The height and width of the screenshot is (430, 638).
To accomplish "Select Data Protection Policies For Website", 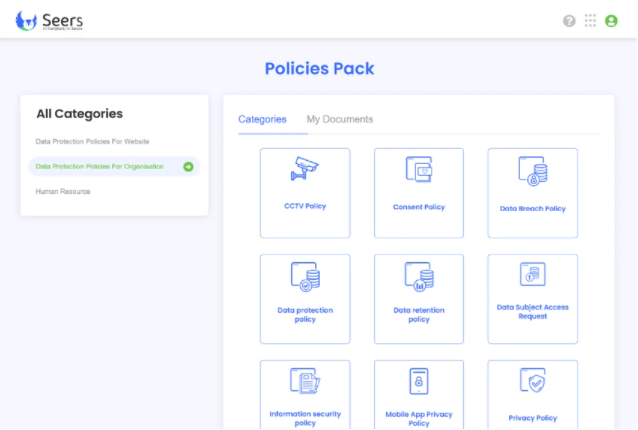I will (92, 142).
